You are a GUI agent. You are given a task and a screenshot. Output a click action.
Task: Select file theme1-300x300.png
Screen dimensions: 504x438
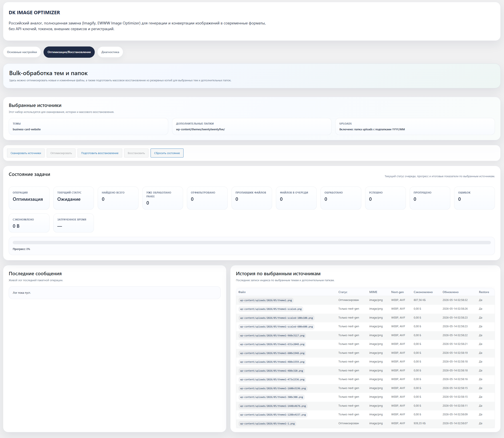pyautogui.click(x=272, y=397)
